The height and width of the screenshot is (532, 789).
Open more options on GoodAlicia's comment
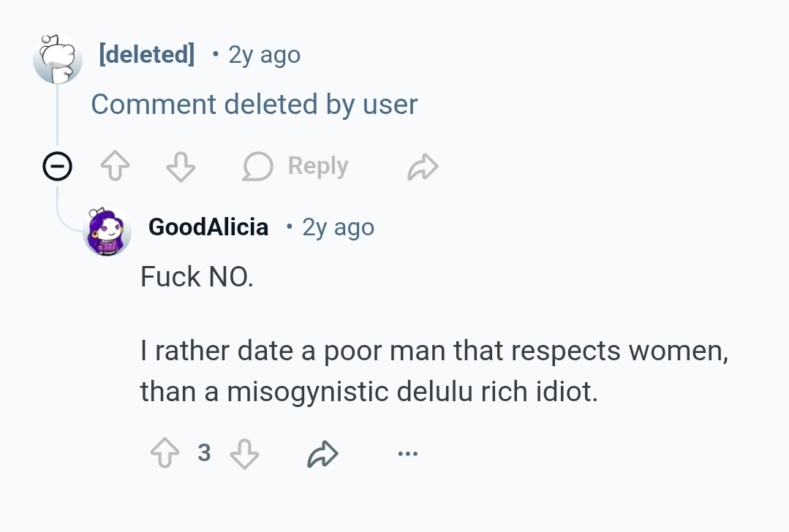coord(408,455)
